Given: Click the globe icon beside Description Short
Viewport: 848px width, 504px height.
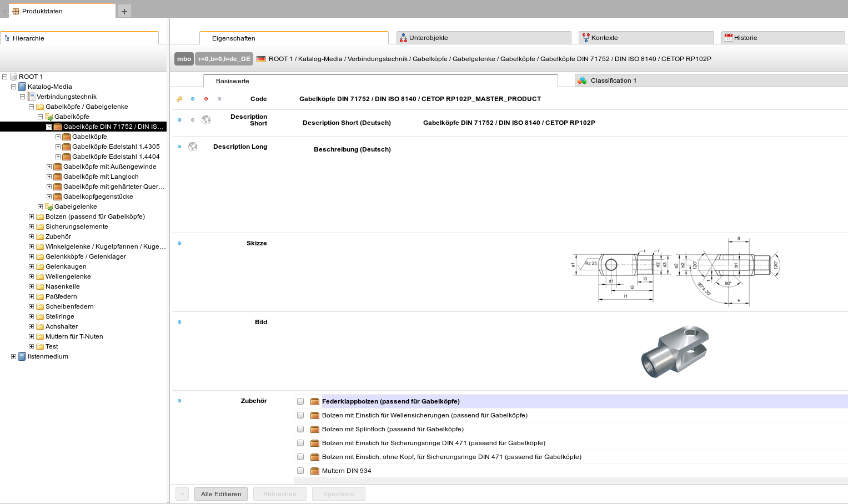Looking at the screenshot, I should coord(206,120).
